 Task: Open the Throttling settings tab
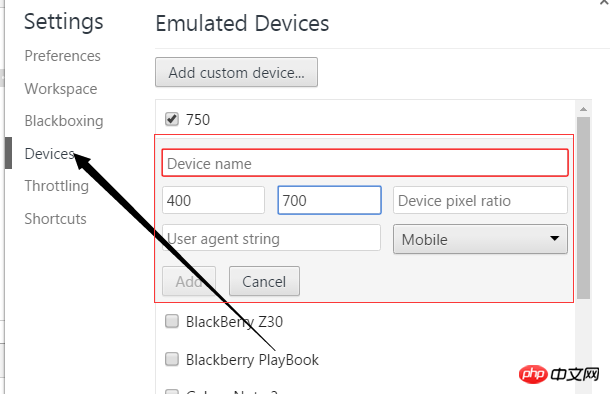(57, 186)
